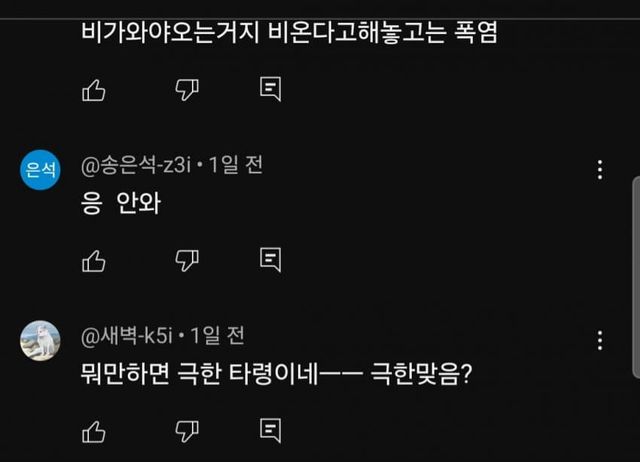Visit @새벽-k5i channel link
640x462 pixels.
coord(130,336)
